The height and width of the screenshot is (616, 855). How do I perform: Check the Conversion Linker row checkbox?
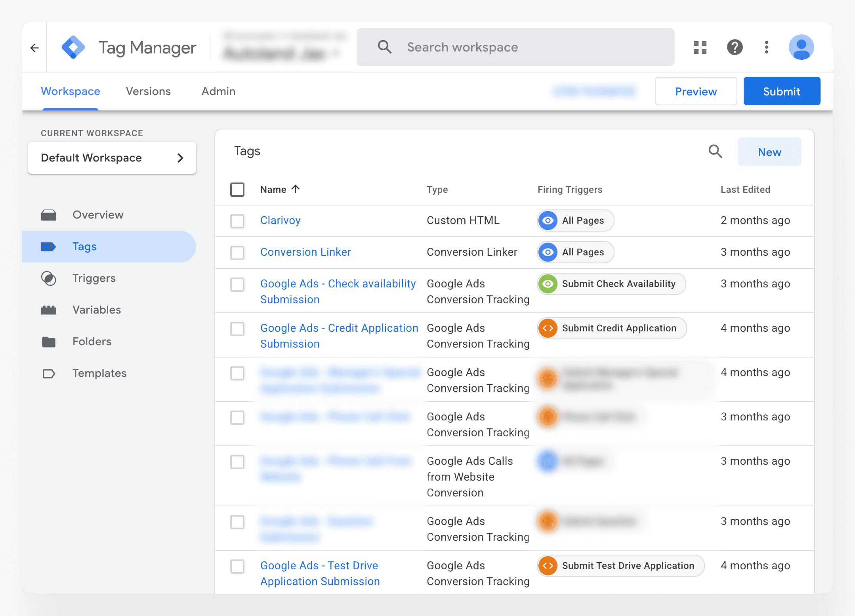point(237,253)
